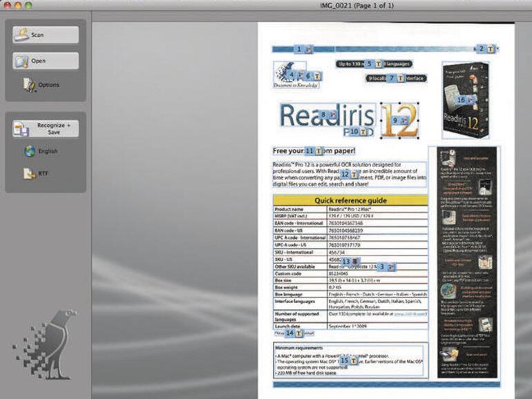Image resolution: width=532 pixels, height=399 pixels.
Task: Click the table-type icon of zone 13
Action: [355, 262]
